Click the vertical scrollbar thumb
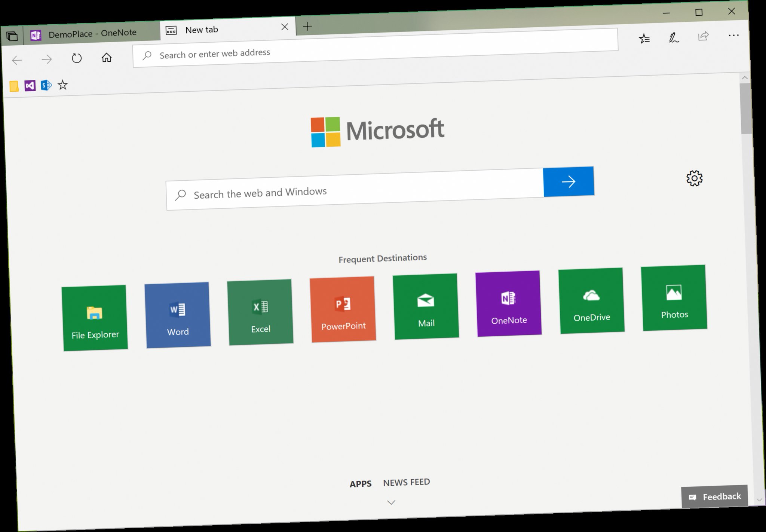766x532 pixels. click(x=745, y=108)
